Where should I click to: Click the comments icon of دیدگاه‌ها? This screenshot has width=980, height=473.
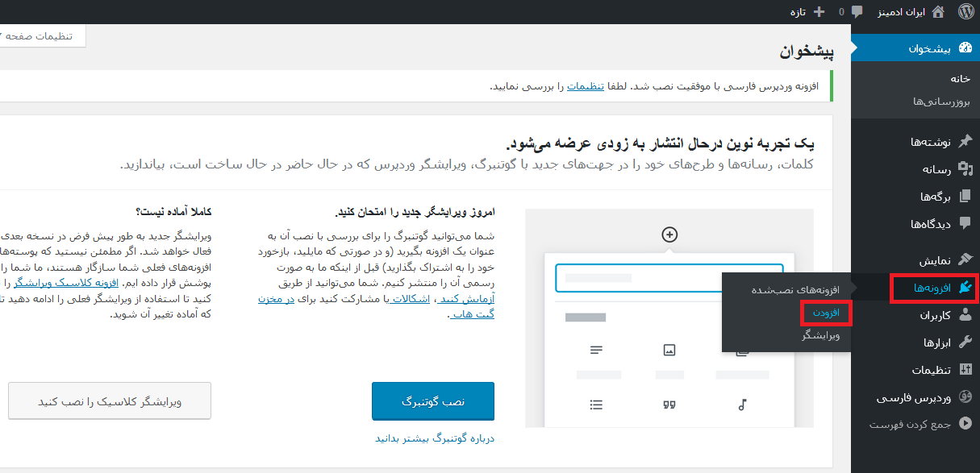[x=966, y=224]
